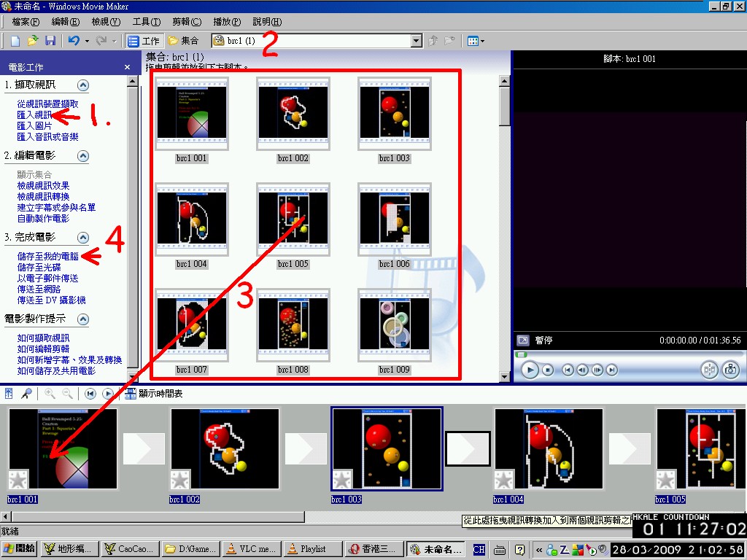Click the preview seek bar handle
The width and height of the screenshot is (747, 560).
(521, 355)
